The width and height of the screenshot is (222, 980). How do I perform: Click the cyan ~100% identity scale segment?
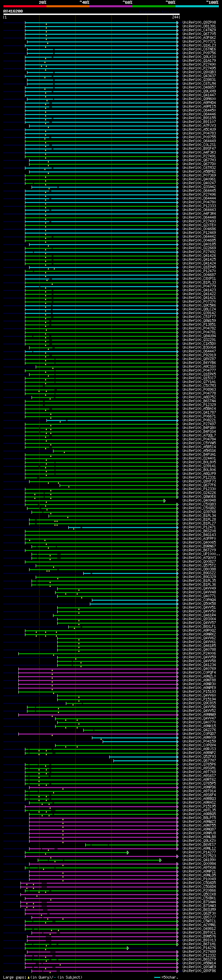click(x=197, y=6)
